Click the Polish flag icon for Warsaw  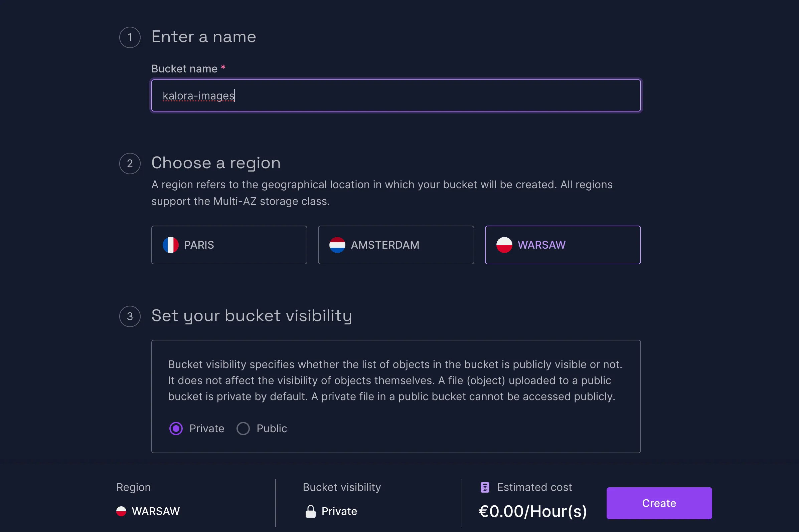tap(504, 245)
